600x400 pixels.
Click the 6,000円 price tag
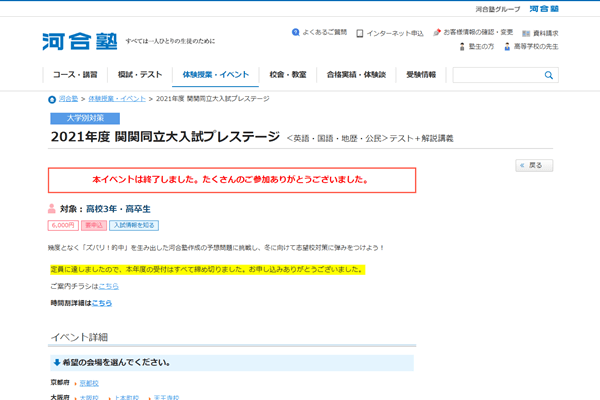point(63,225)
